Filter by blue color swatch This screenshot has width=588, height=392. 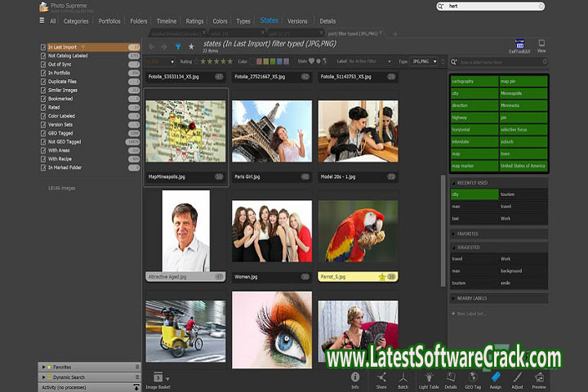click(x=280, y=61)
